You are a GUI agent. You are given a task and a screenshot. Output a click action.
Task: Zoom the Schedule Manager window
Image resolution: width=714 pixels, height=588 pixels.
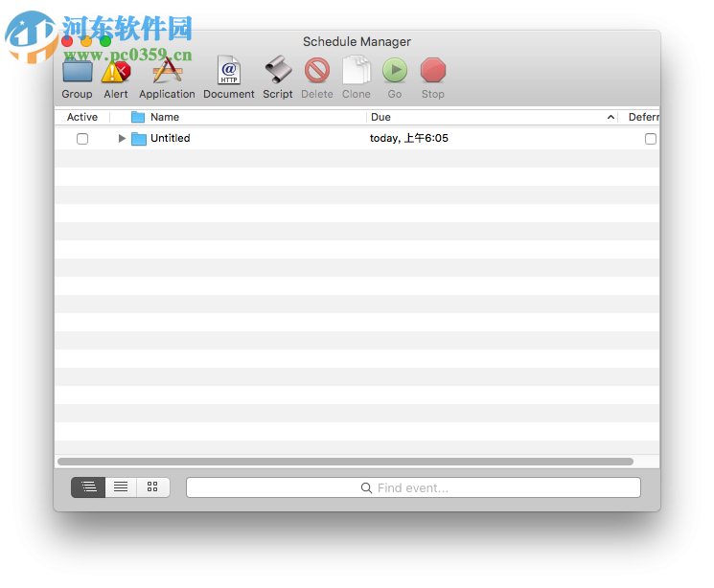pyautogui.click(x=105, y=41)
